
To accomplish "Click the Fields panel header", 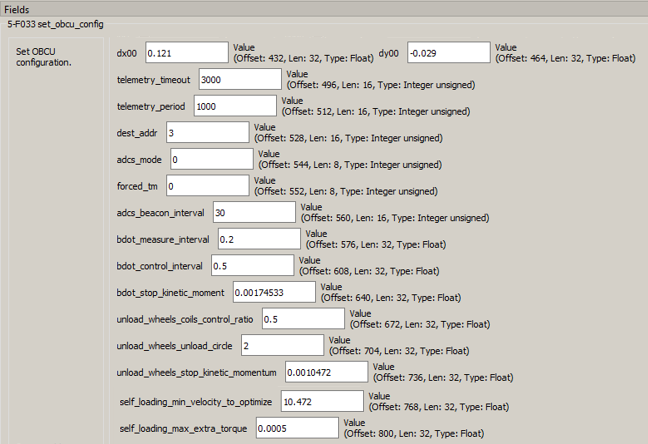I will pyautogui.click(x=20, y=9).
